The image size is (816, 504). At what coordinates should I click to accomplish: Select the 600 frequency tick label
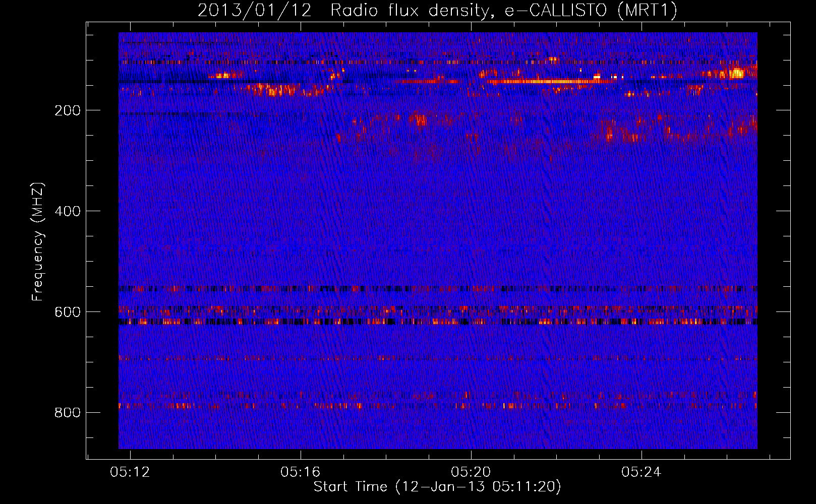coord(68,312)
